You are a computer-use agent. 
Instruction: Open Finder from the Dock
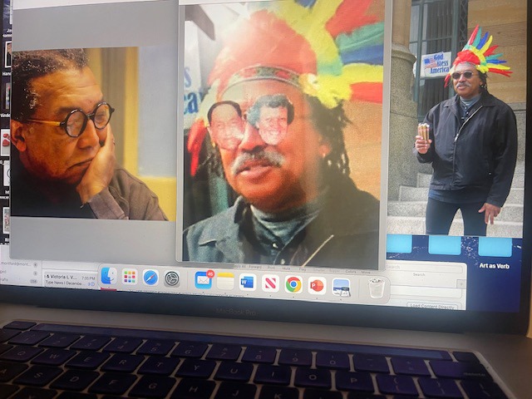pyautogui.click(x=109, y=277)
